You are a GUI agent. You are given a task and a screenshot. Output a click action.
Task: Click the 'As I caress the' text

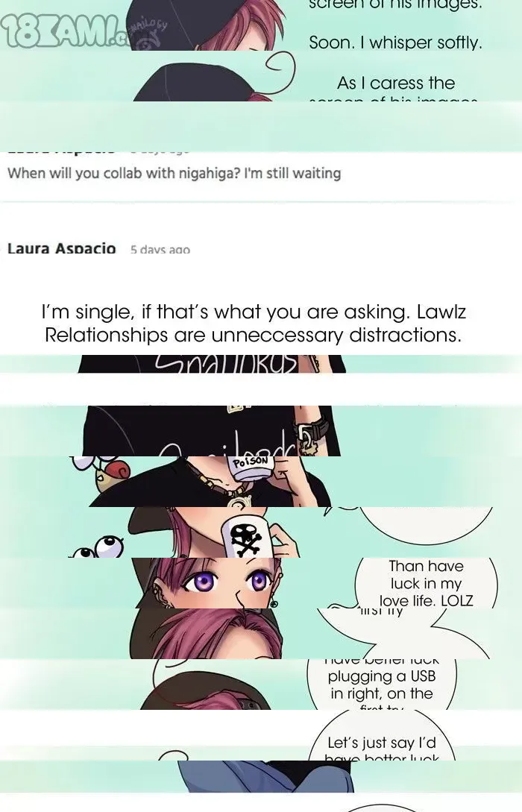tap(396, 83)
